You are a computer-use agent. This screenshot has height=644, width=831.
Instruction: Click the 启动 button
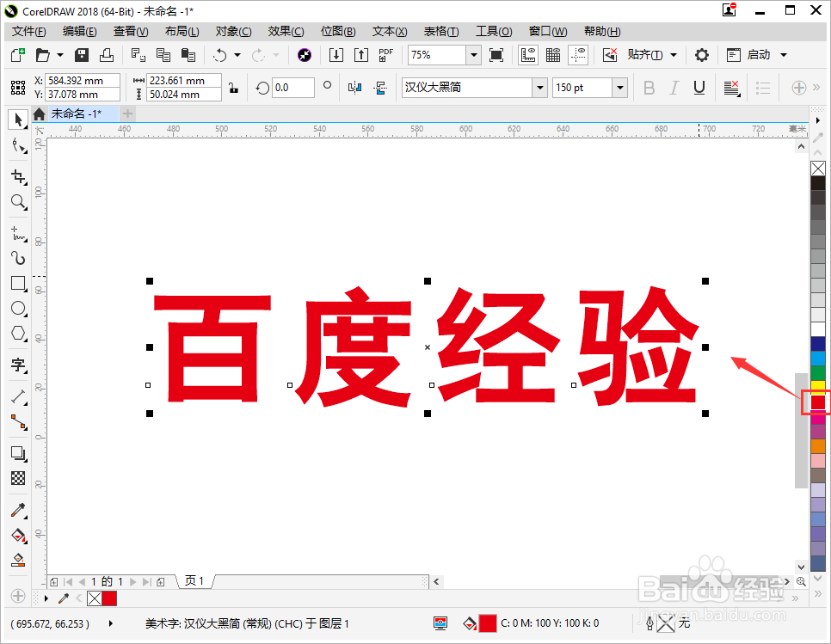[749, 54]
